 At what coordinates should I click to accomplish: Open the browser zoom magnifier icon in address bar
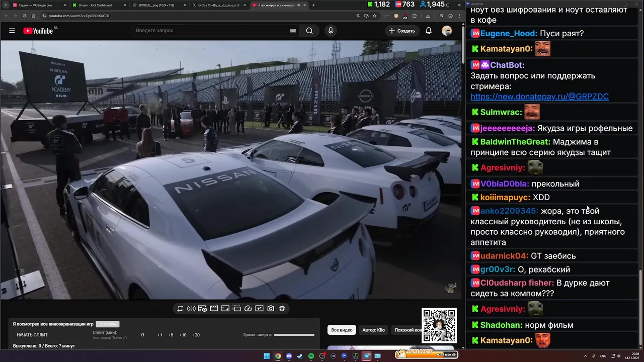tap(358, 16)
